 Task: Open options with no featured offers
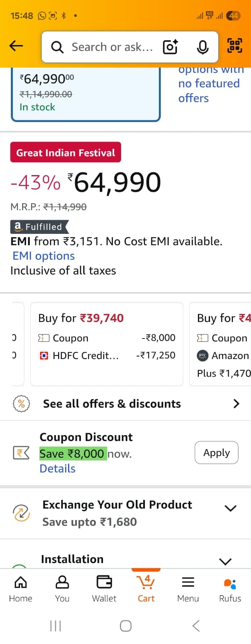click(209, 85)
